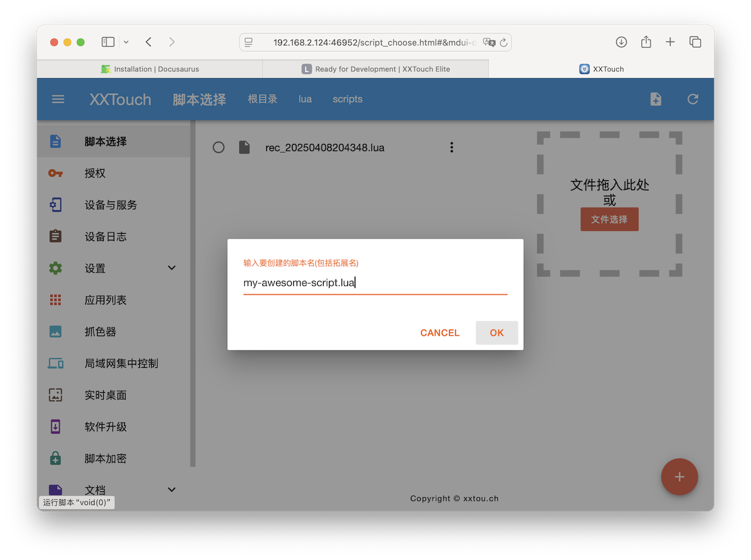Open Safari sidebar dropdown arrow

pos(126,42)
